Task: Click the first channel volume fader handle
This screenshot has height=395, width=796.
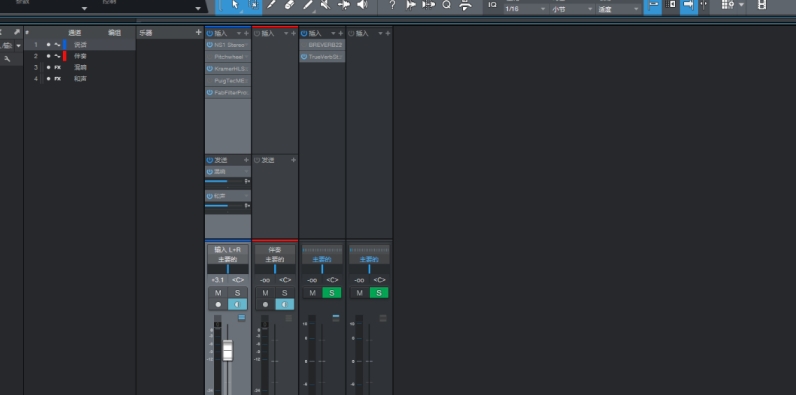Action: (x=228, y=350)
